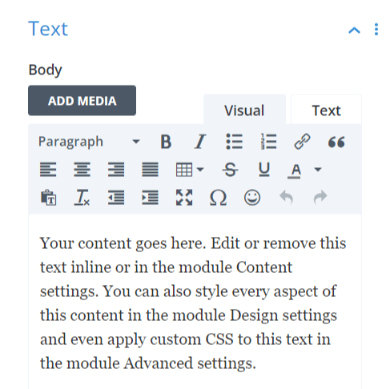Increase the indent
The image size is (390, 389).
coord(150,198)
